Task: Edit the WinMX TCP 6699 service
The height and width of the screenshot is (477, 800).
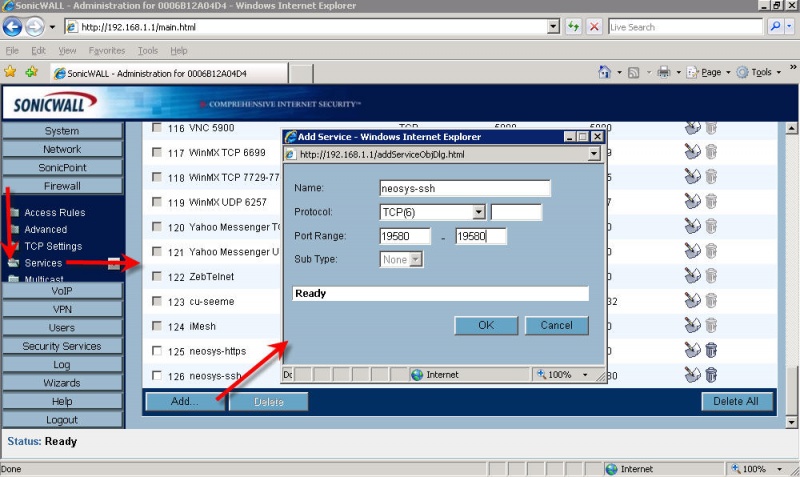Action: 692,152
